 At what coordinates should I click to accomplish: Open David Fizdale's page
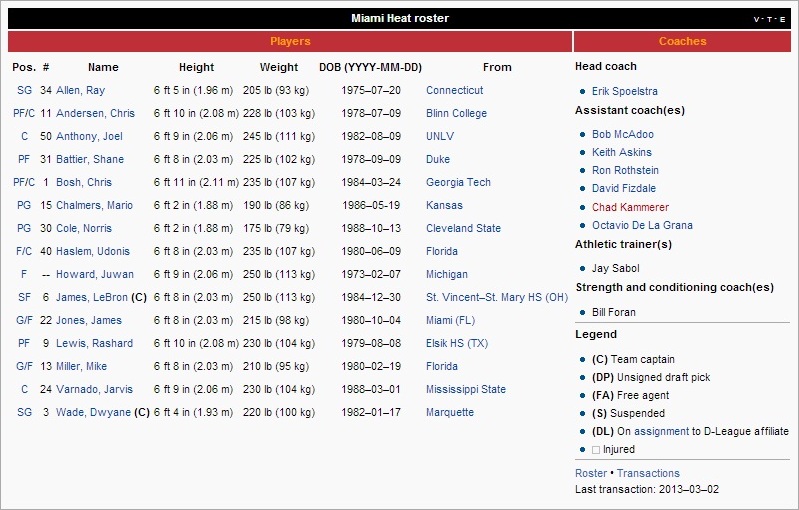tap(624, 188)
